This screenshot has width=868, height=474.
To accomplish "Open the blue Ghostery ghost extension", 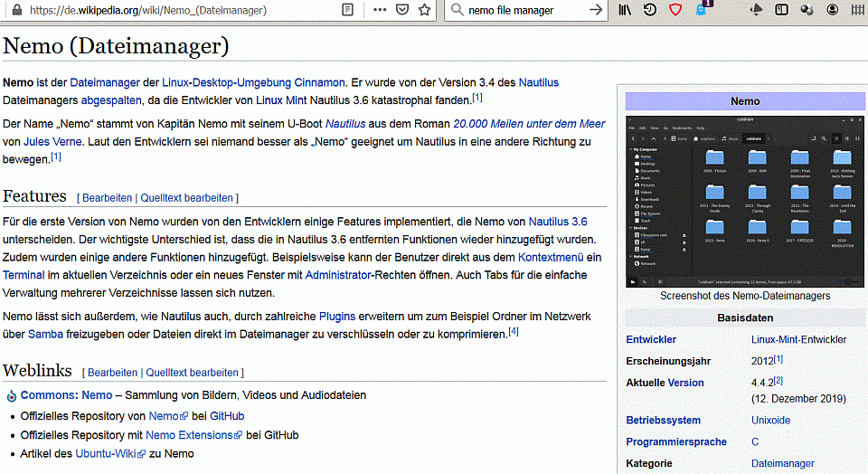I will pos(702,9).
